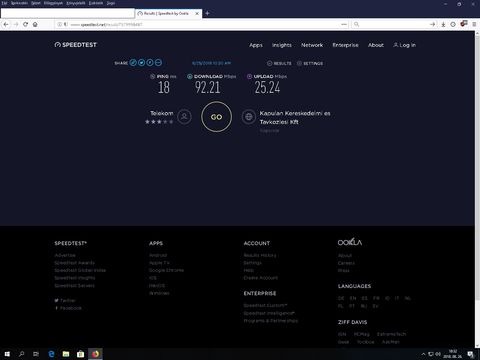
Task: Click the Log In link
Action: [404, 45]
